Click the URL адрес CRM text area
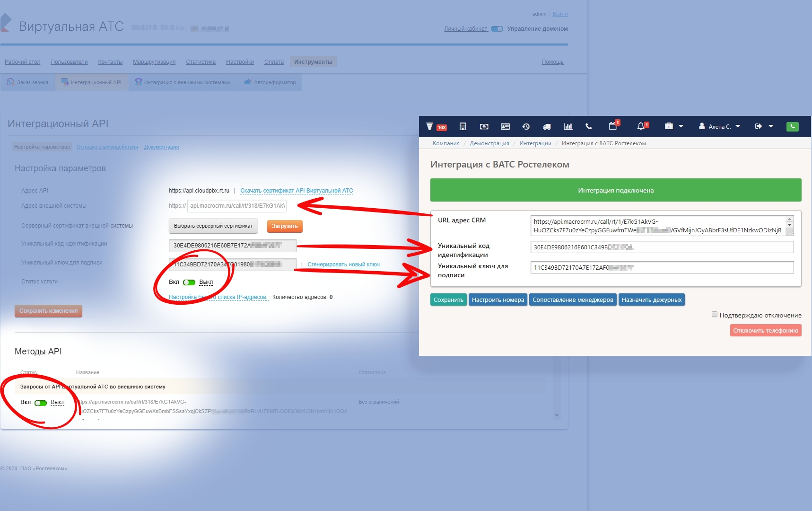The image size is (812, 511). click(662, 226)
